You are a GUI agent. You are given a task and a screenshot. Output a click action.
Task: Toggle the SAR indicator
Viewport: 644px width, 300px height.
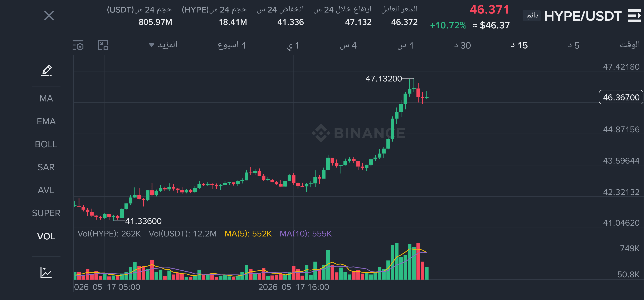[x=46, y=167]
